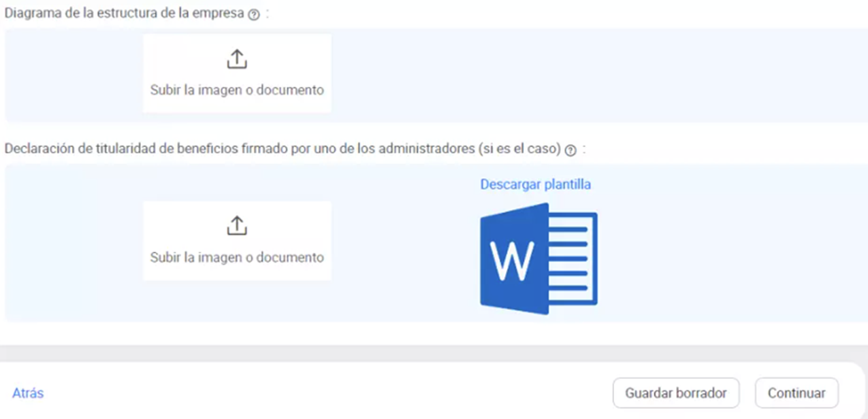Click help icon after "(si es el caso)"
Image resolution: width=868 pixels, height=419 pixels.
[570, 151]
